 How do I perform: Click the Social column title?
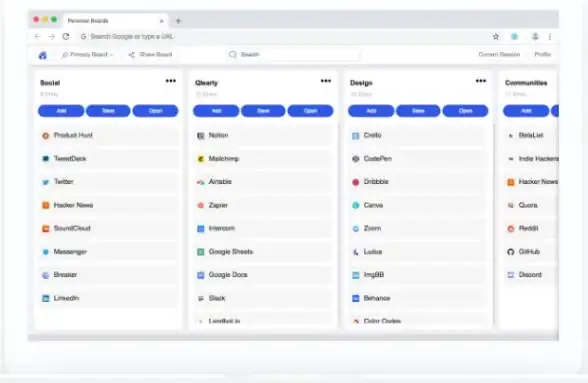[x=50, y=83]
